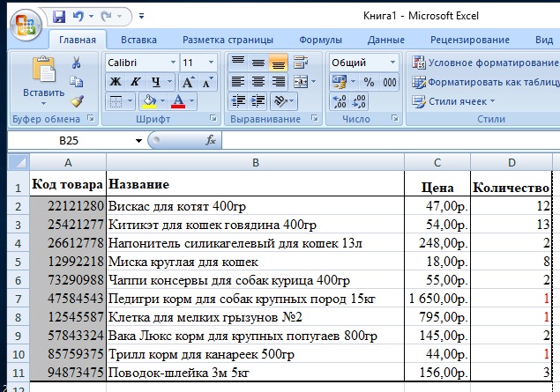Activate Format Painter brush
This screenshot has height=392, width=560.
pyautogui.click(x=77, y=101)
